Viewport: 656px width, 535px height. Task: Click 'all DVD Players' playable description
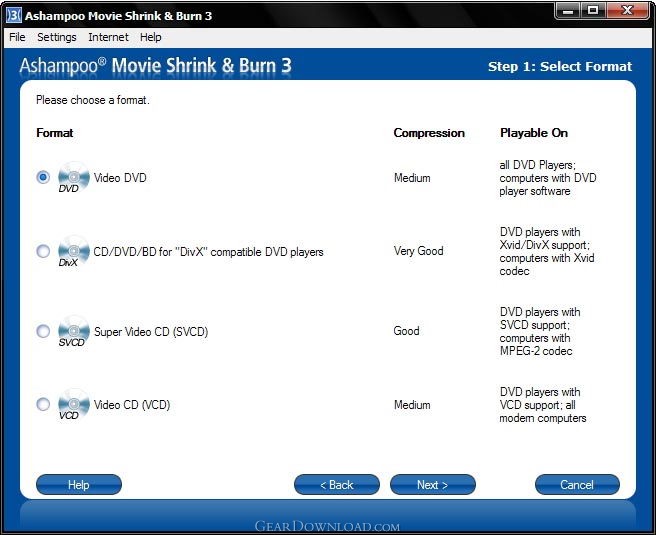point(548,178)
